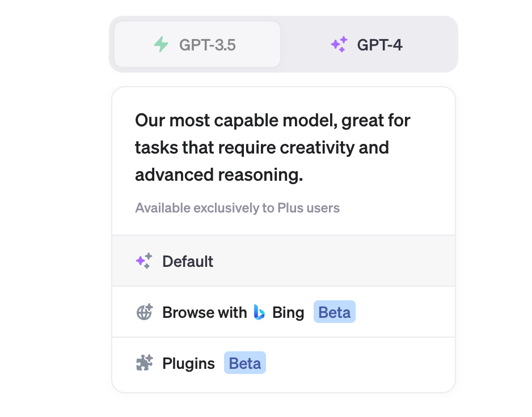
Task: Switch to the GPT-4 tab
Action: [367, 44]
